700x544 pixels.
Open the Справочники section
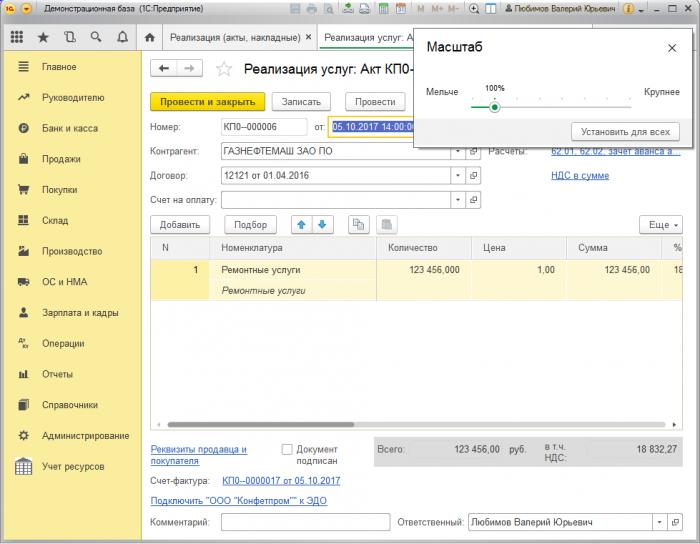tap(72, 405)
